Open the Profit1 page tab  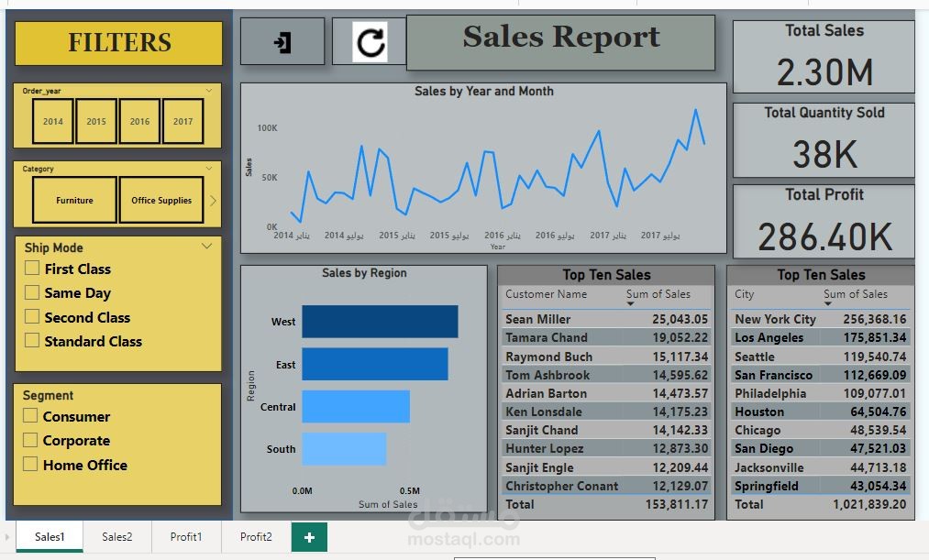[186, 537]
